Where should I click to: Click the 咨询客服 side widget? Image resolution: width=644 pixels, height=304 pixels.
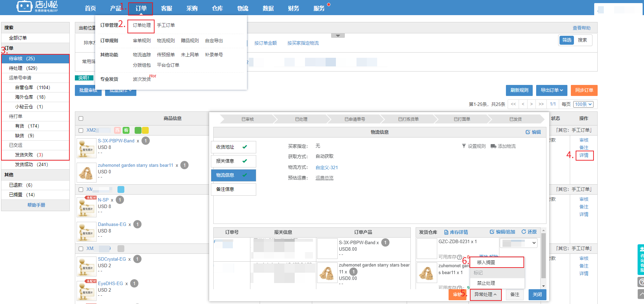pos(641,260)
